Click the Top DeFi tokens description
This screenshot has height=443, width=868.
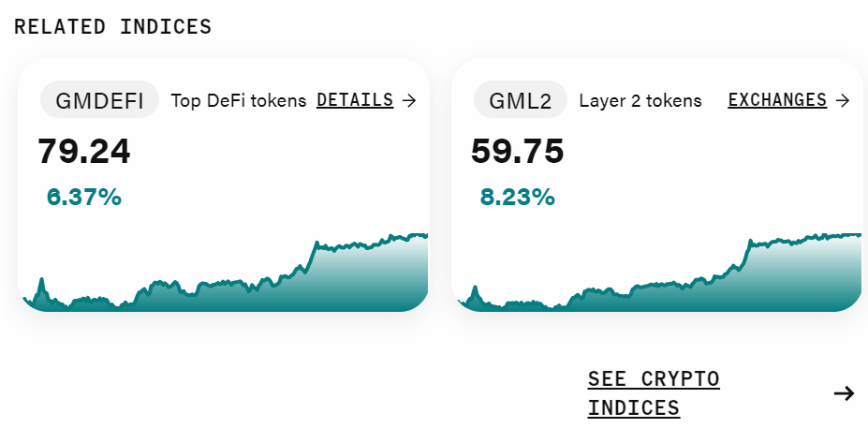click(239, 101)
